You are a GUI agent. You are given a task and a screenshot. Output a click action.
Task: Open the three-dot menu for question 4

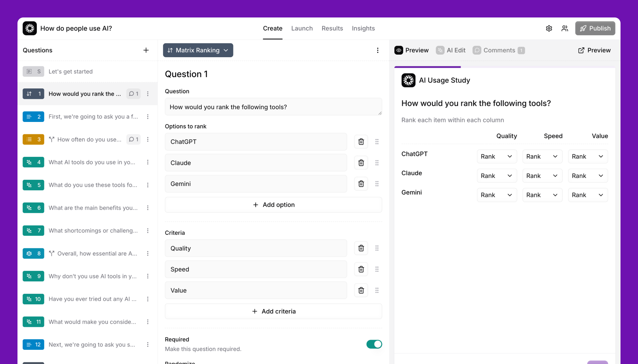148,162
